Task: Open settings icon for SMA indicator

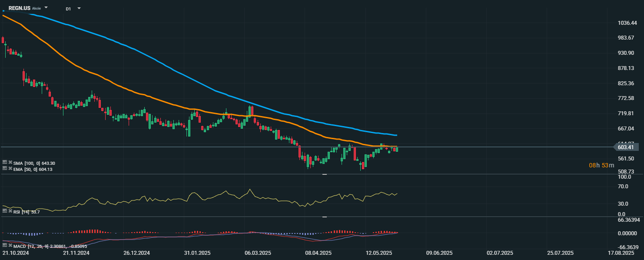Action: pos(5,163)
